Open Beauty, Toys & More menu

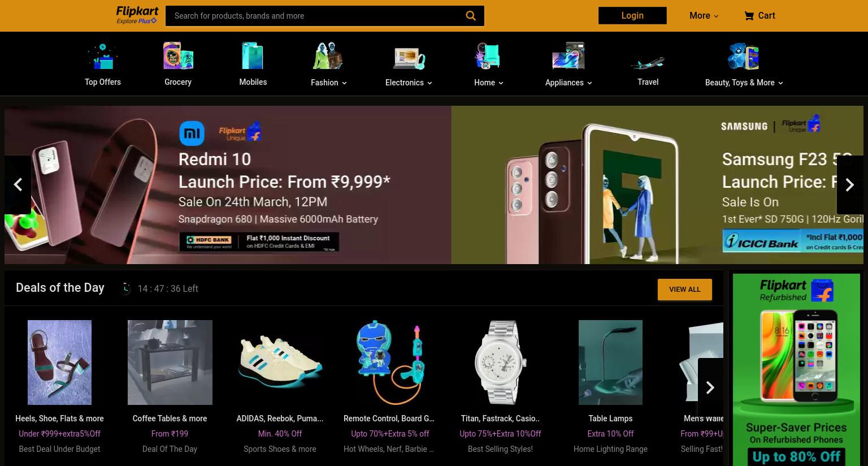[x=744, y=83]
